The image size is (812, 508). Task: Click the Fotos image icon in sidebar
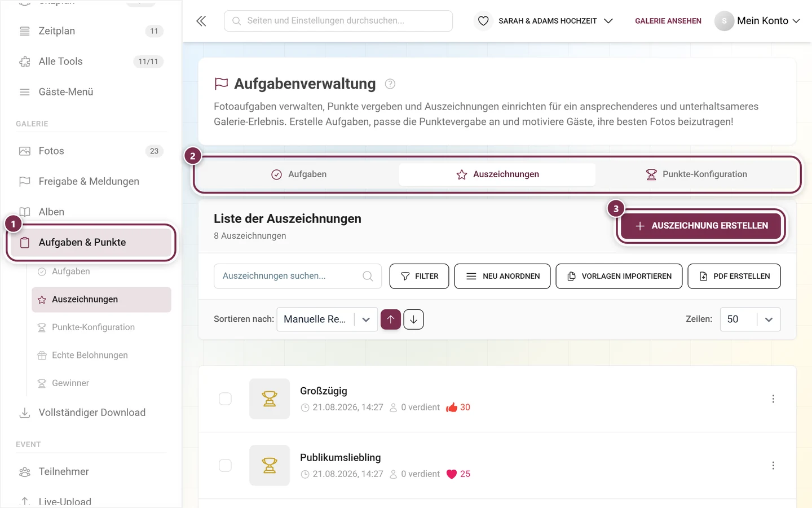(x=25, y=151)
